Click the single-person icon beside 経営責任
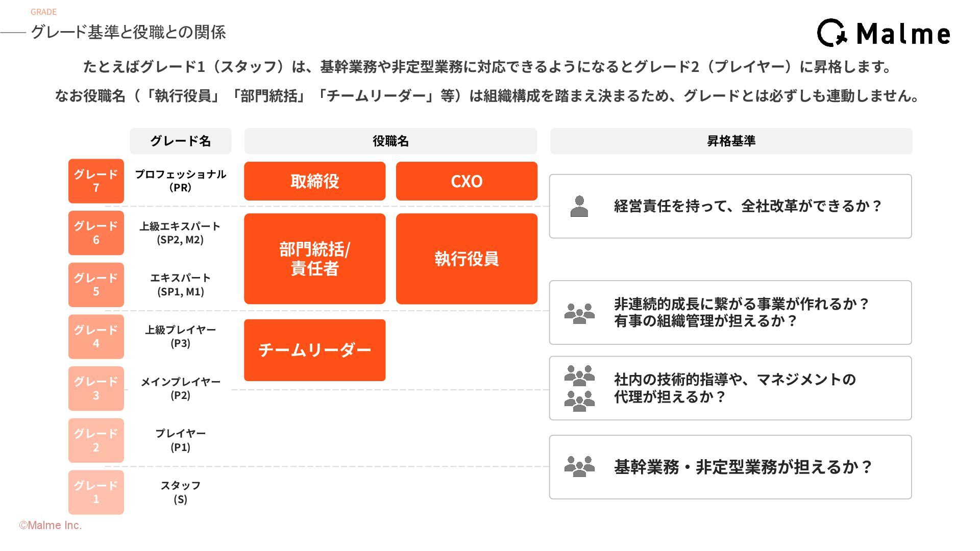Viewport: 980px width, 551px height. [x=579, y=206]
